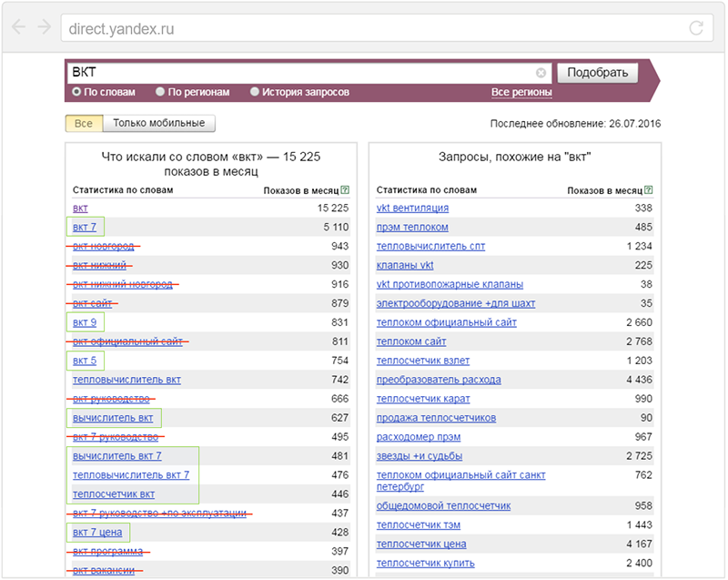Open the 'теплосчетчик карат' link

click(423, 399)
